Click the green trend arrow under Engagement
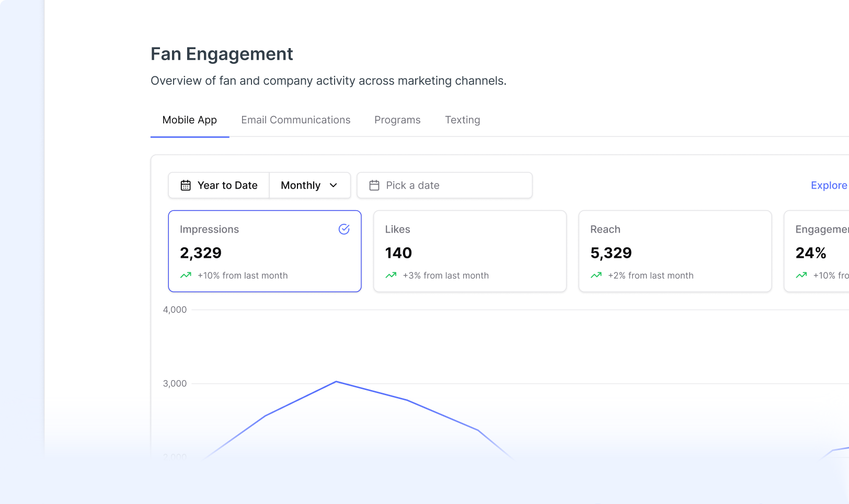 [x=801, y=275]
